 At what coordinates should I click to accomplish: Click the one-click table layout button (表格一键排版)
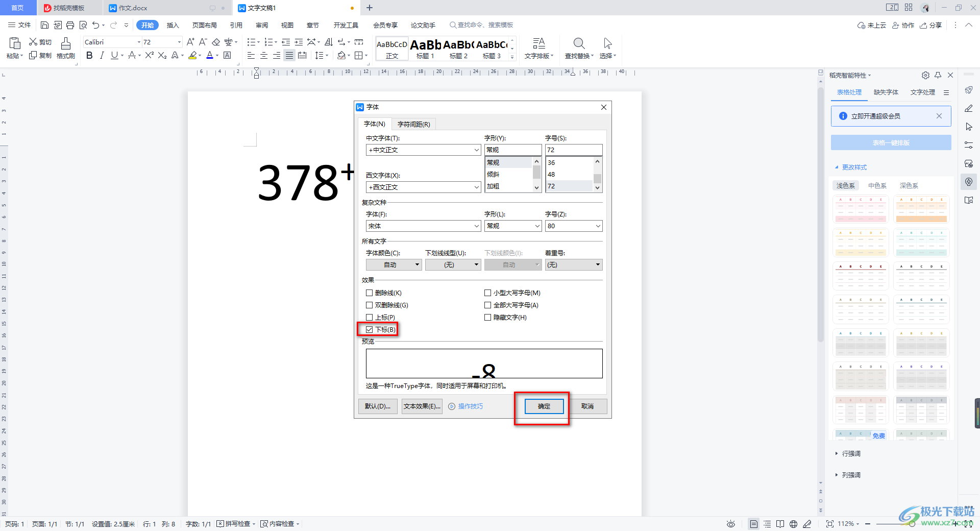click(x=891, y=143)
